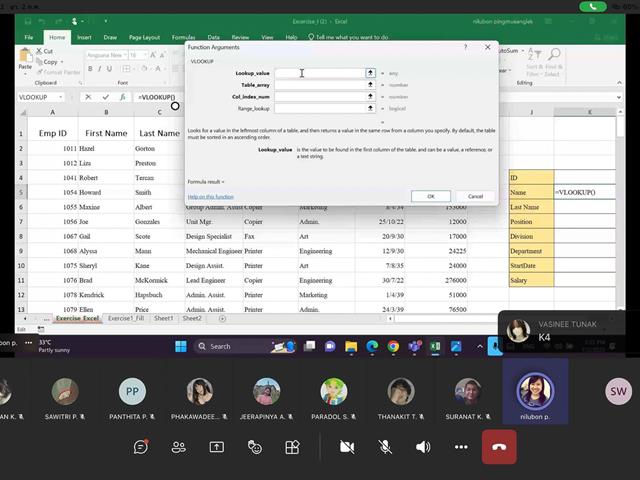The height and width of the screenshot is (480, 640).
Task: Cancel the Function Arguments dialog
Action: (x=475, y=196)
